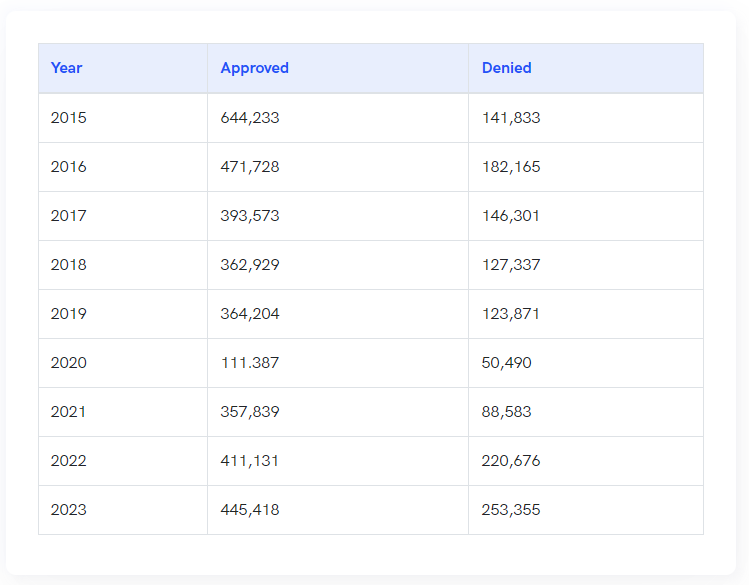Select approved value 471,728
749x585 pixels.
pos(250,167)
